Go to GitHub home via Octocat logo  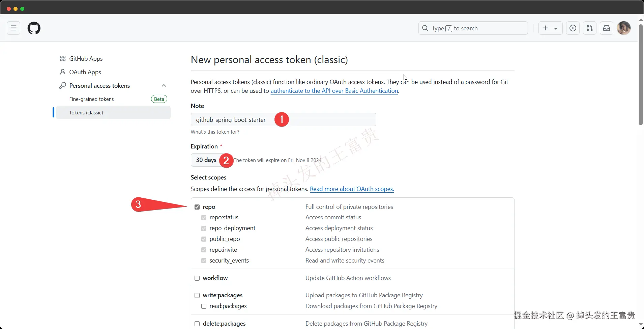34,28
